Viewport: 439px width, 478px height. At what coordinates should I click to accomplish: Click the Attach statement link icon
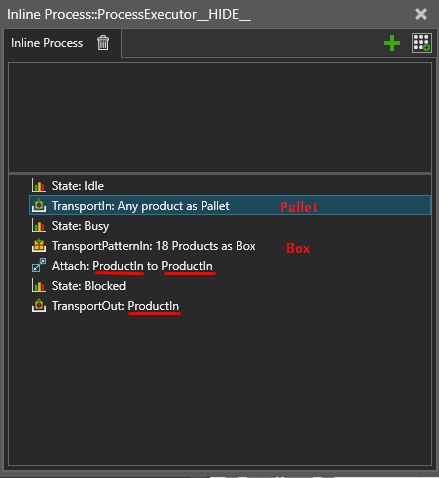click(39, 266)
